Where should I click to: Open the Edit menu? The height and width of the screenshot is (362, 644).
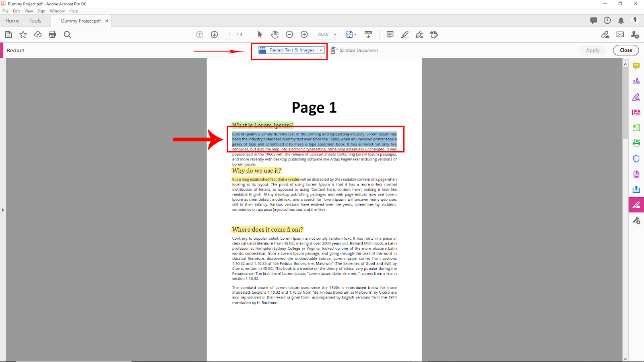tap(17, 11)
